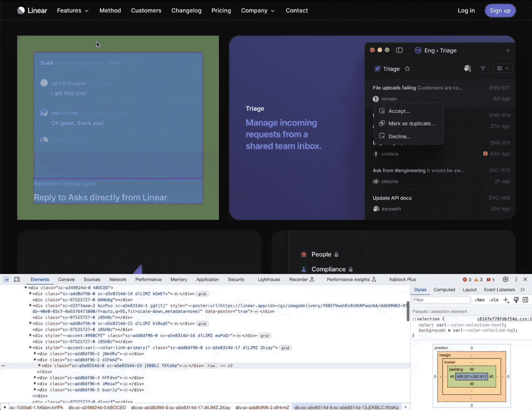The image size is (532, 410).
Task: Toggle the :hov element state option
Action: [x=480, y=300]
